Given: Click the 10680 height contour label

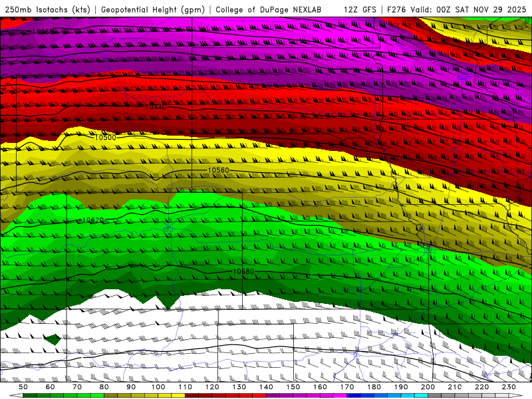Looking at the screenshot, I should pyautogui.click(x=243, y=271).
